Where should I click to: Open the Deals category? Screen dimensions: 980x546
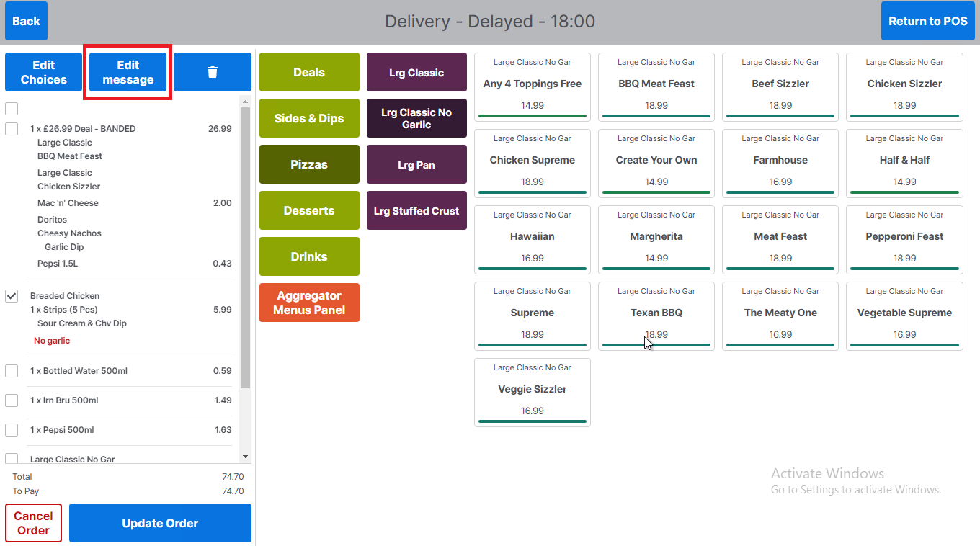(308, 72)
